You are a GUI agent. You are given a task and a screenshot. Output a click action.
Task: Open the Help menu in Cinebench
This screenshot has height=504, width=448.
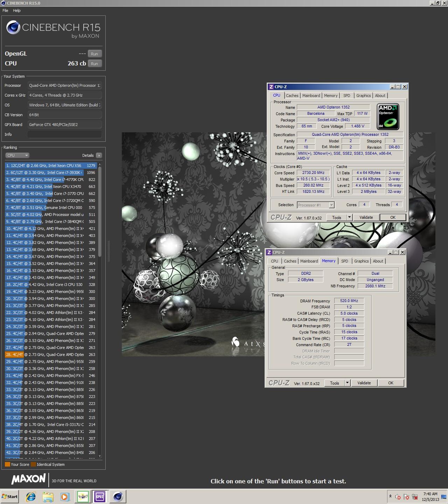point(17,10)
